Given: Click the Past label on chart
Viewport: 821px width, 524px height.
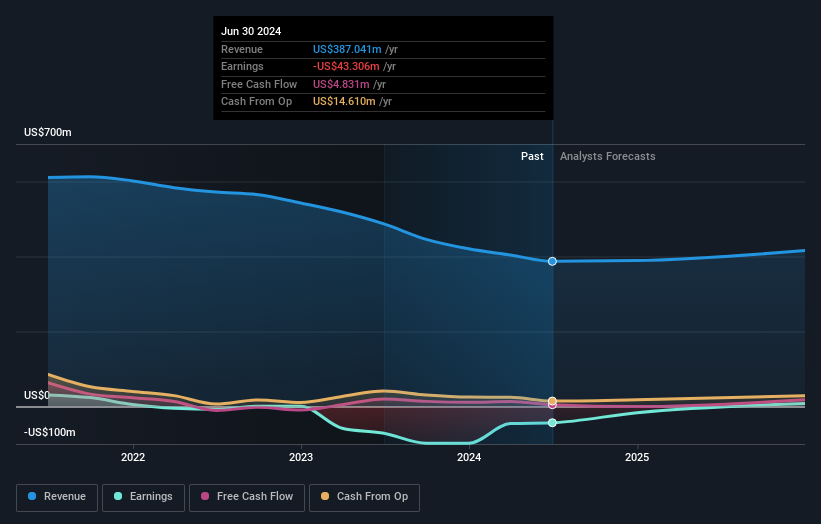Looking at the screenshot, I should (532, 157).
